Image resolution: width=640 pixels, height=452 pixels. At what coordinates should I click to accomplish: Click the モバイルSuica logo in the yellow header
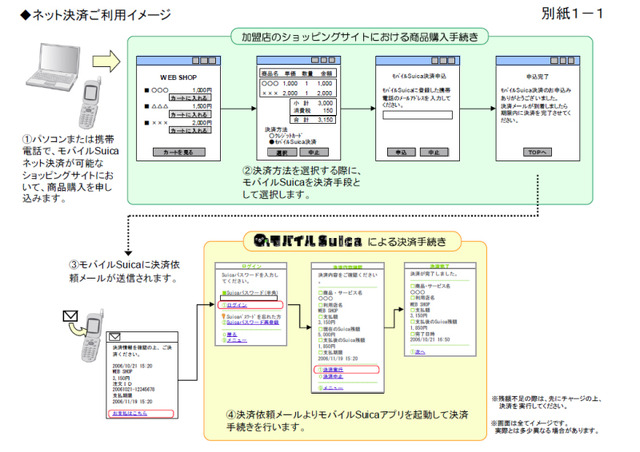click(x=307, y=240)
